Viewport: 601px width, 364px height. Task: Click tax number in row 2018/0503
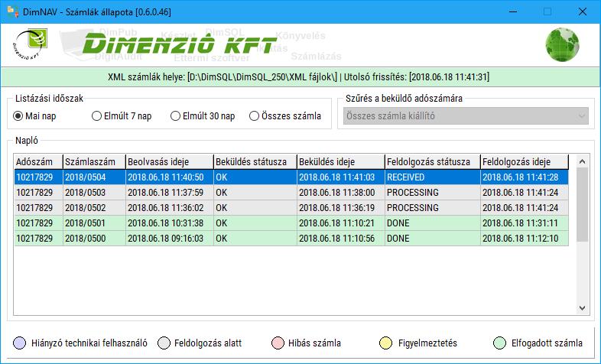click(38, 193)
